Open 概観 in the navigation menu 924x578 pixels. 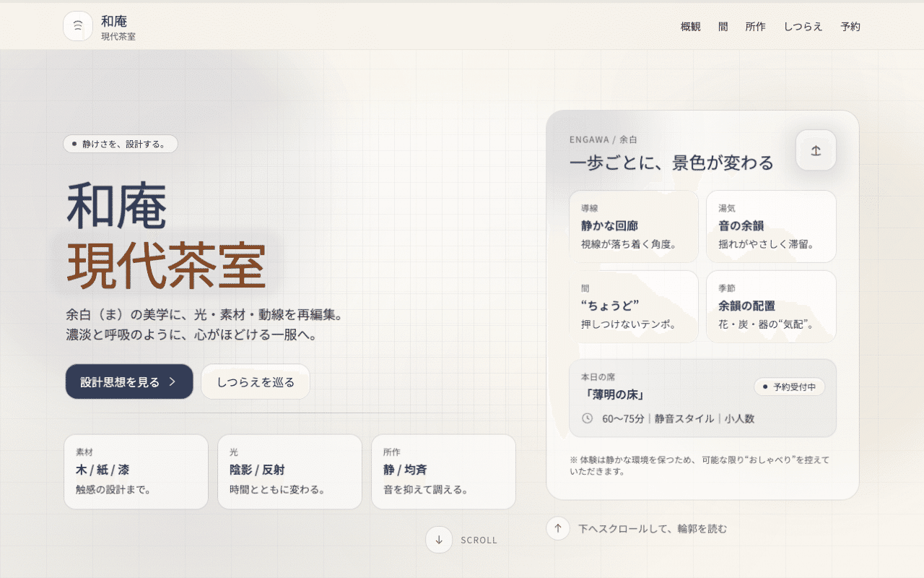coord(690,27)
